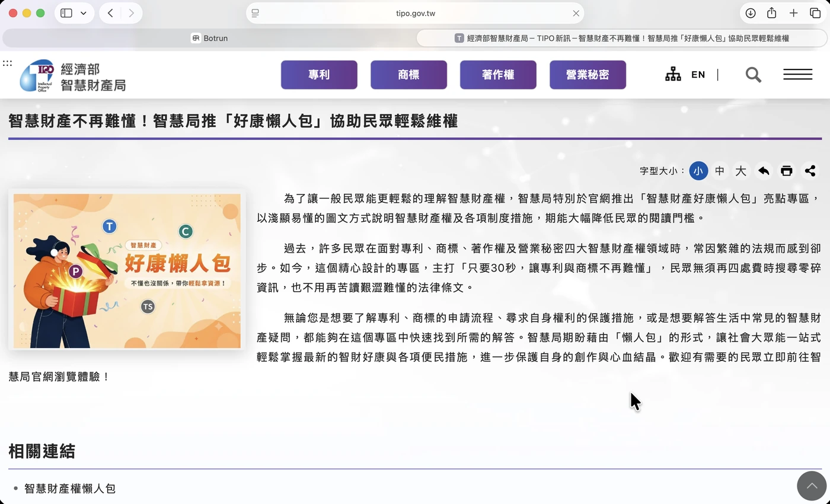
Task: Switch to the Botrun tab
Action: tap(209, 38)
